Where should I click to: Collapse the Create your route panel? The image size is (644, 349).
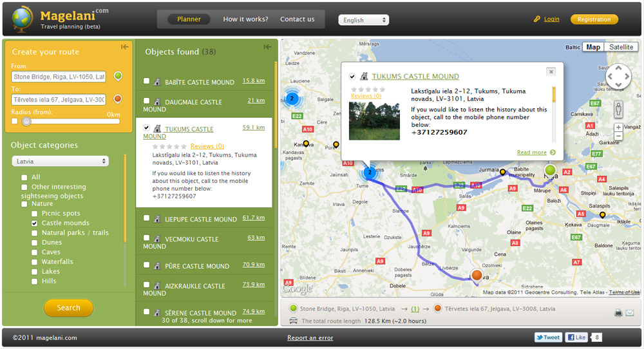pyautogui.click(x=125, y=47)
